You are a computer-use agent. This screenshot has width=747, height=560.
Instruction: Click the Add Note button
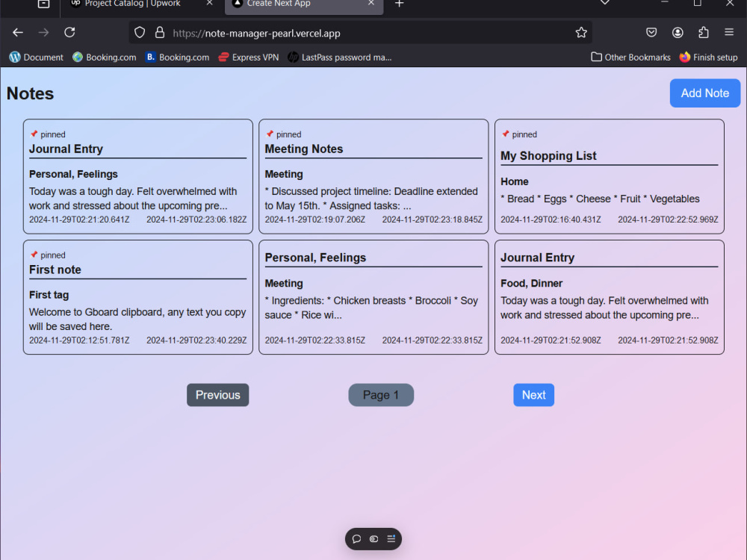click(704, 93)
